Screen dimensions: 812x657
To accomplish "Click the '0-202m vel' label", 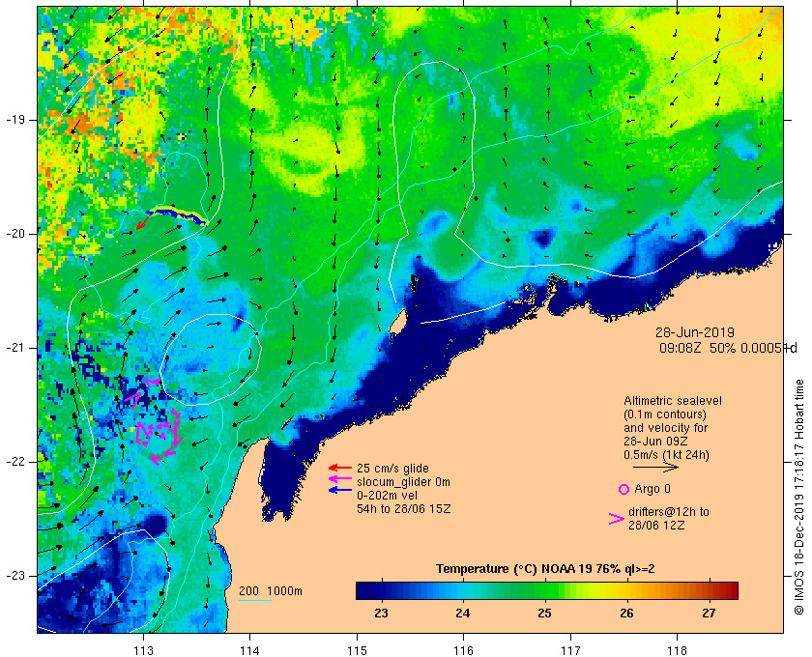I will [x=387, y=496].
